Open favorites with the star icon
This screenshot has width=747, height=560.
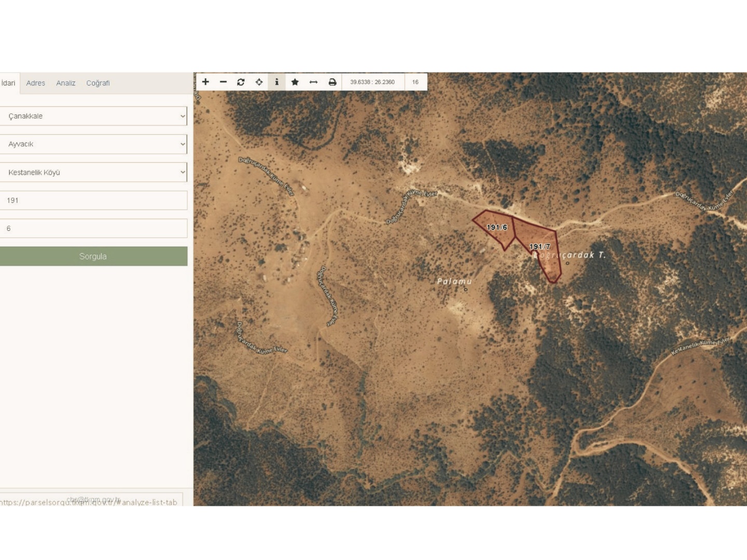[x=295, y=82]
